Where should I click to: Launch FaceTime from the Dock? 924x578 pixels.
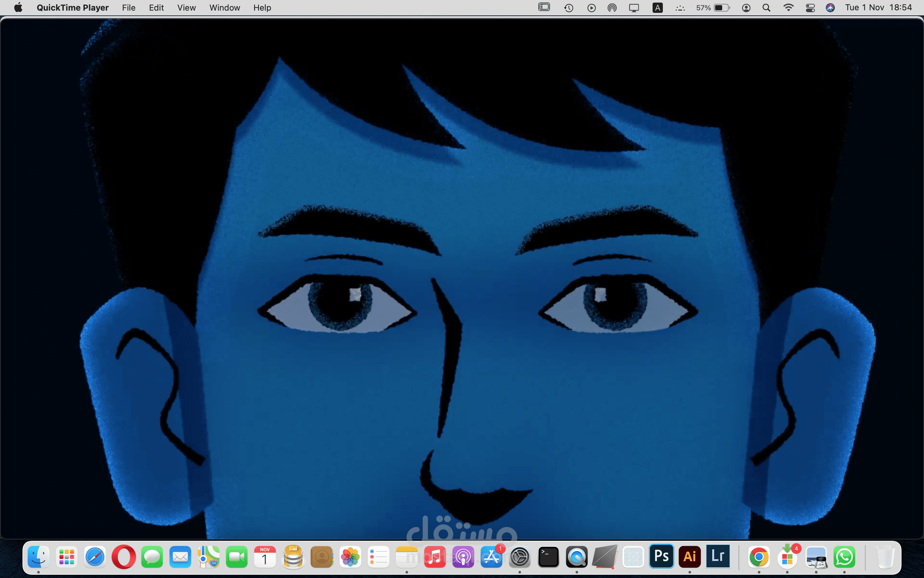pyautogui.click(x=237, y=556)
